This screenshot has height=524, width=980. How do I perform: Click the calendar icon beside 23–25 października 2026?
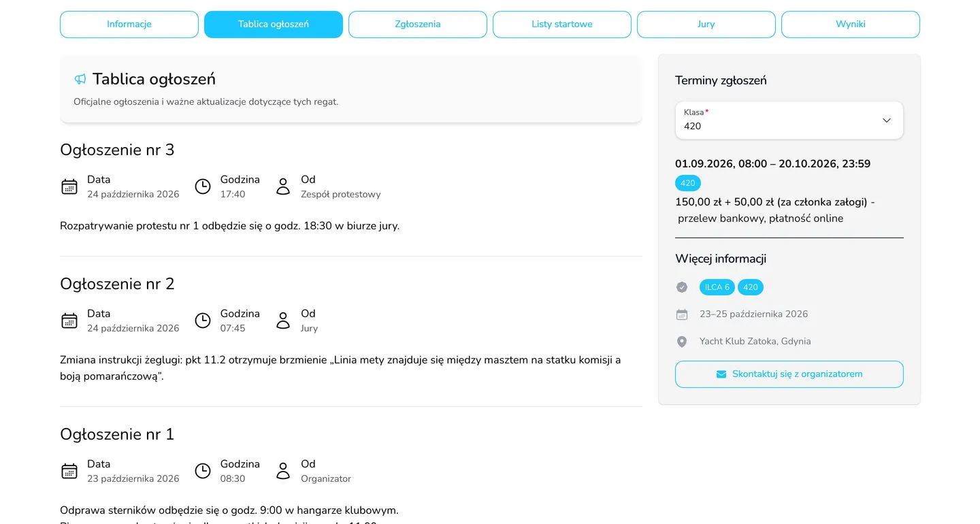pyautogui.click(x=682, y=314)
